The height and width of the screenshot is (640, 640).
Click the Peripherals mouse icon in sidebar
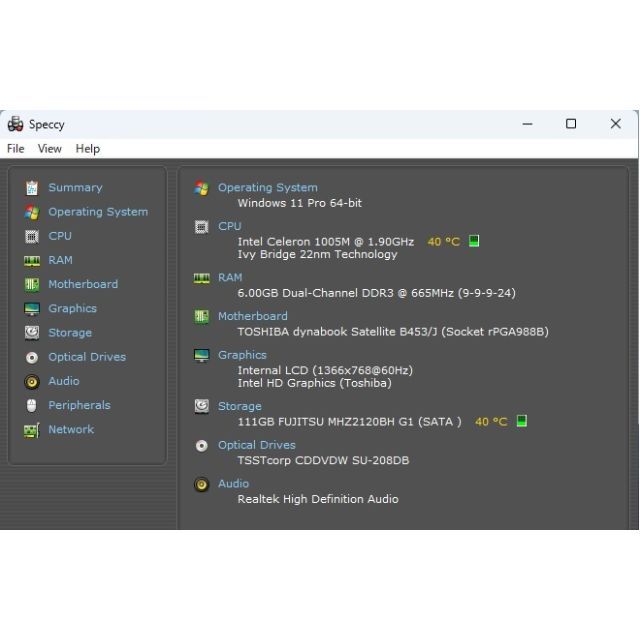[31, 405]
